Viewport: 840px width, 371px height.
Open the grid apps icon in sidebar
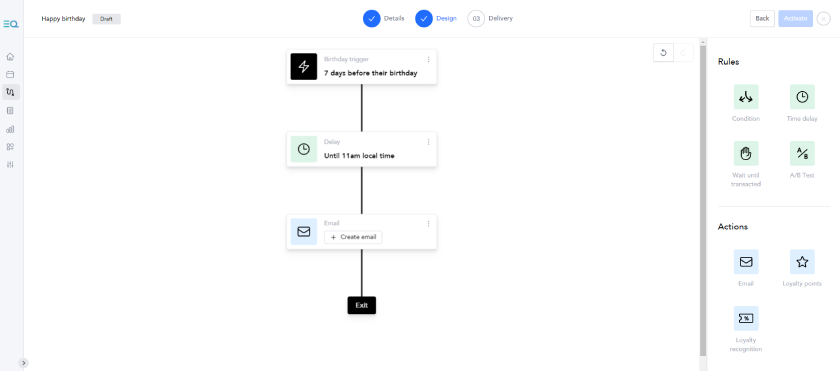[x=10, y=147]
